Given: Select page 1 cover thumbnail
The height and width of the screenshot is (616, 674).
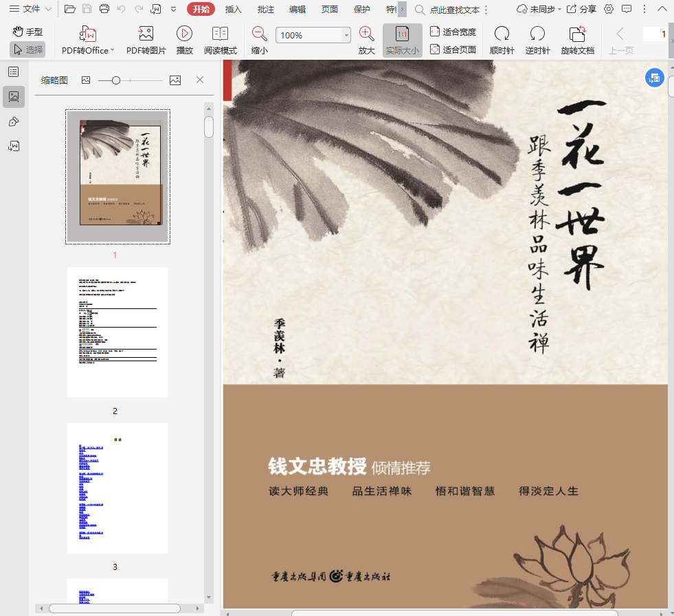Looking at the screenshot, I should point(117,176).
